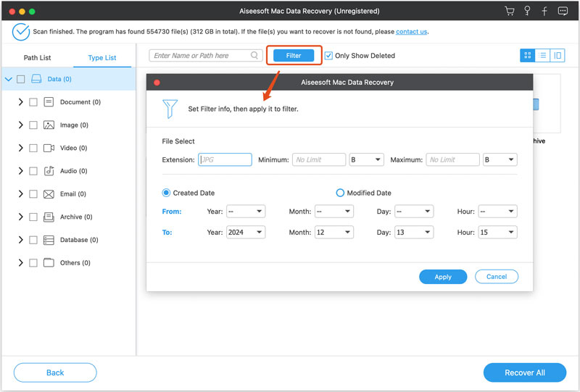Screen dimensions: 580x392
Task: Open the contact us link
Action: click(x=411, y=32)
